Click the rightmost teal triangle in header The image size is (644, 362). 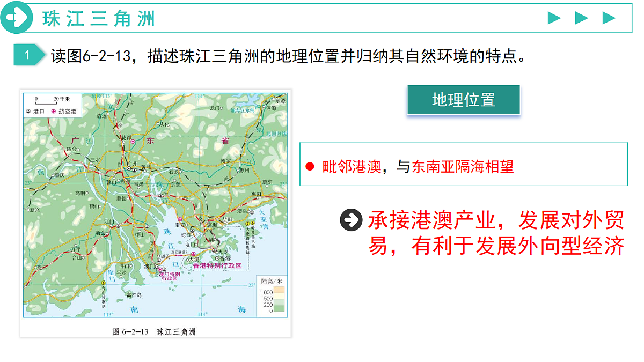pyautogui.click(x=609, y=18)
